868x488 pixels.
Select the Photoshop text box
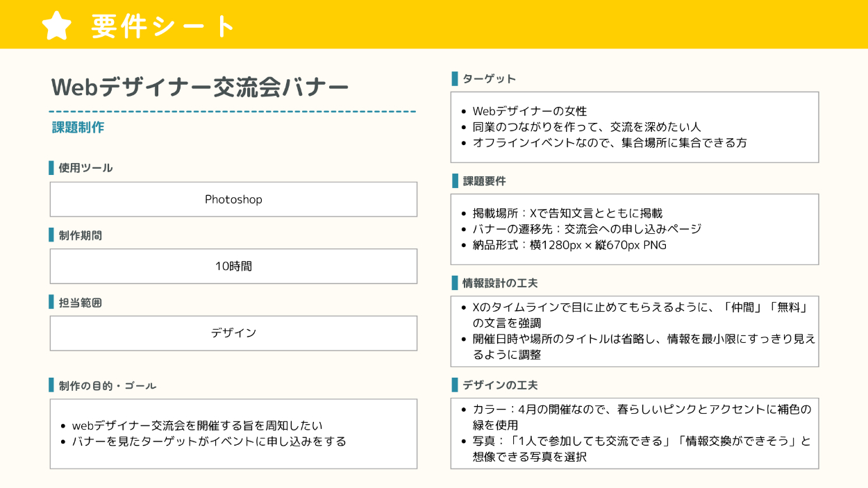(x=233, y=199)
